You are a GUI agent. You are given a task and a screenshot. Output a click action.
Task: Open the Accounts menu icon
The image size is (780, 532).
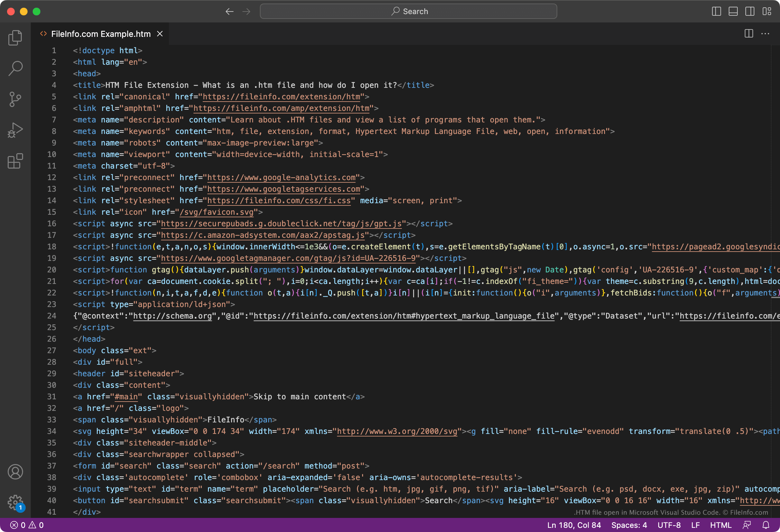click(15, 472)
